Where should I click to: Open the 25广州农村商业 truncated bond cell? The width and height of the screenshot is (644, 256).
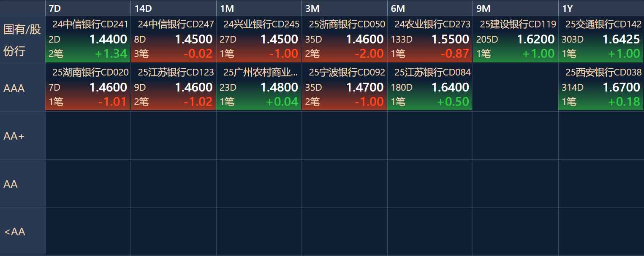[x=259, y=87]
